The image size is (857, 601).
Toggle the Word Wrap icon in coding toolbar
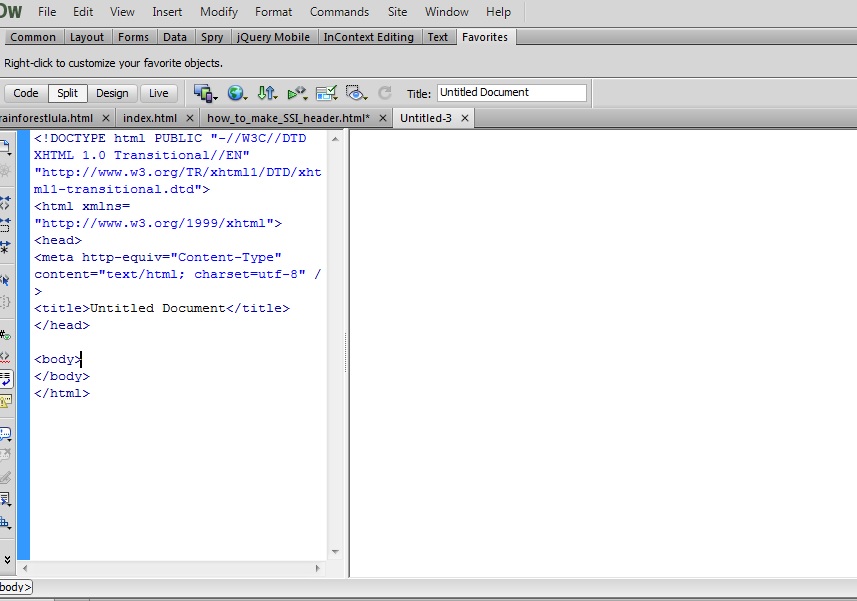tap(6, 379)
